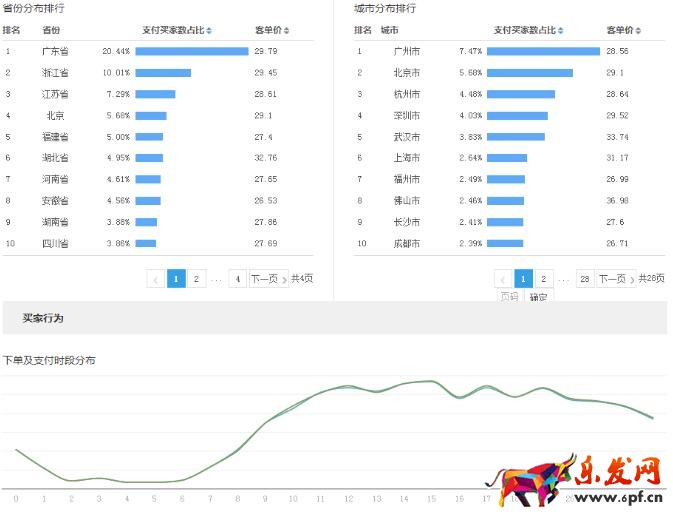Sort city table by 支付买家数占比 arrows
Image resolution: width=673 pixels, height=518 pixels.
(561, 31)
